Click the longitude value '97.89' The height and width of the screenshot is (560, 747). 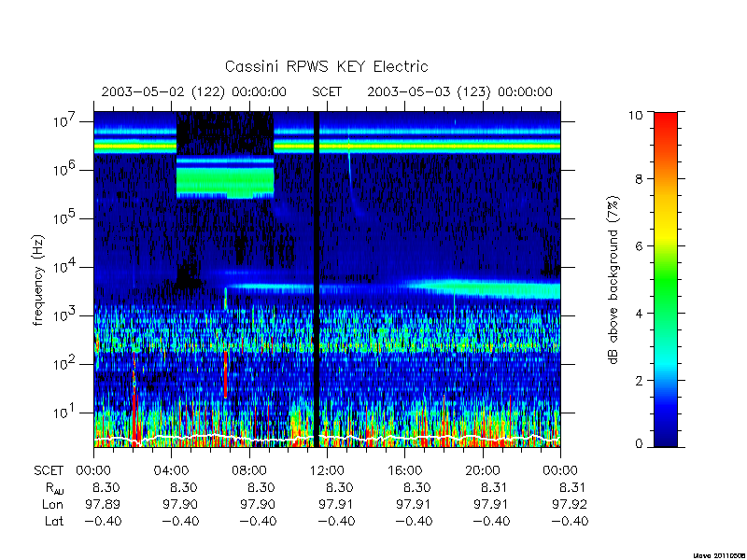(x=103, y=504)
